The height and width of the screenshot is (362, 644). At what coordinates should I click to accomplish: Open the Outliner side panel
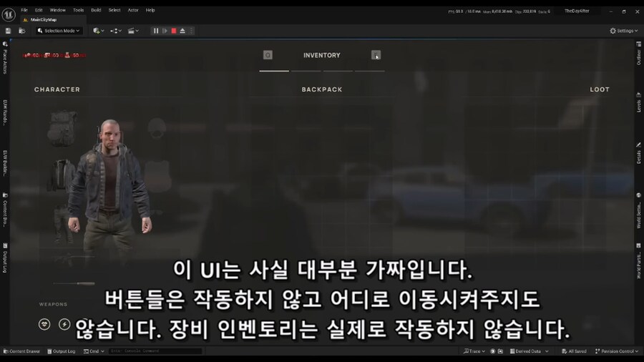click(x=639, y=54)
